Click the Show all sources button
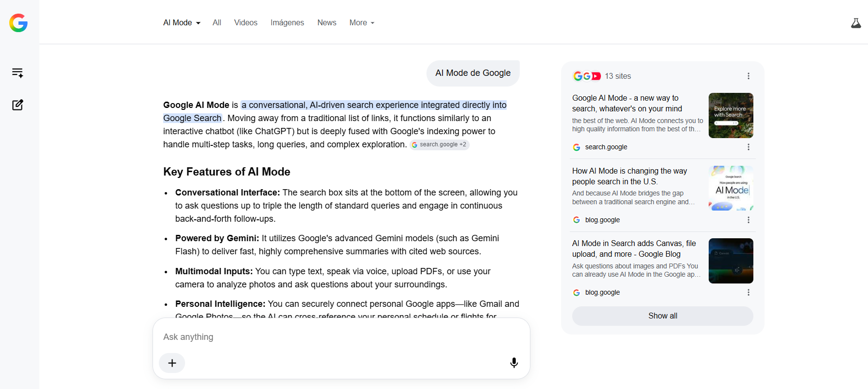This screenshot has height=389, width=868. click(663, 316)
